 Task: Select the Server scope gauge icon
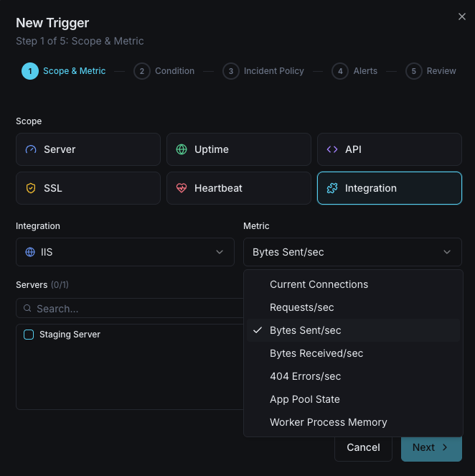coord(30,149)
